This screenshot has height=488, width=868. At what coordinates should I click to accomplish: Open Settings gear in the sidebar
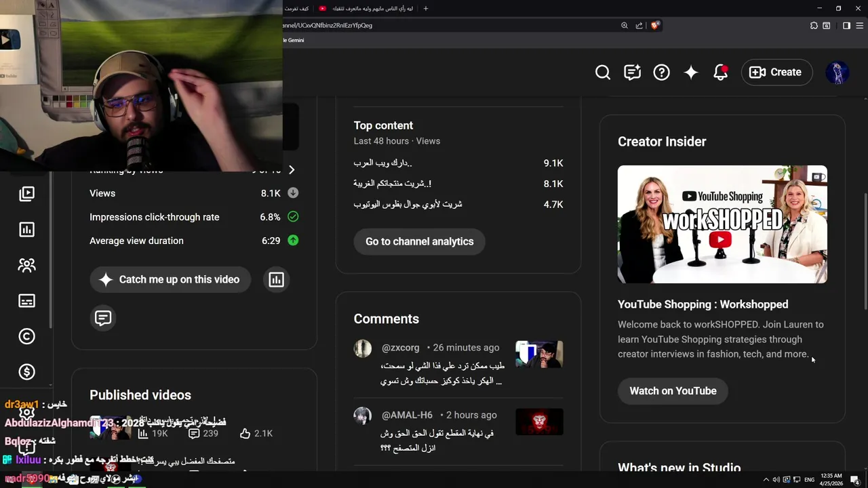[x=26, y=412]
